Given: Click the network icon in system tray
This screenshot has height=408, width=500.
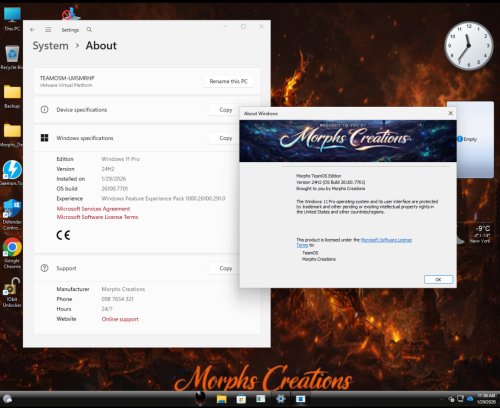Looking at the screenshot, I should tap(460, 399).
